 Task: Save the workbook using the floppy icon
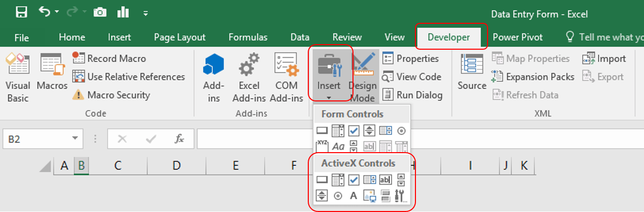click(x=21, y=12)
